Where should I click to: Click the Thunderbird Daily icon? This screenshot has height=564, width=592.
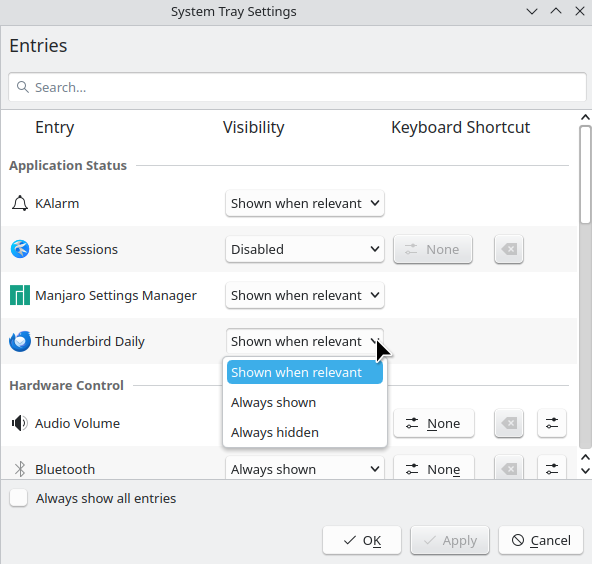[20, 341]
